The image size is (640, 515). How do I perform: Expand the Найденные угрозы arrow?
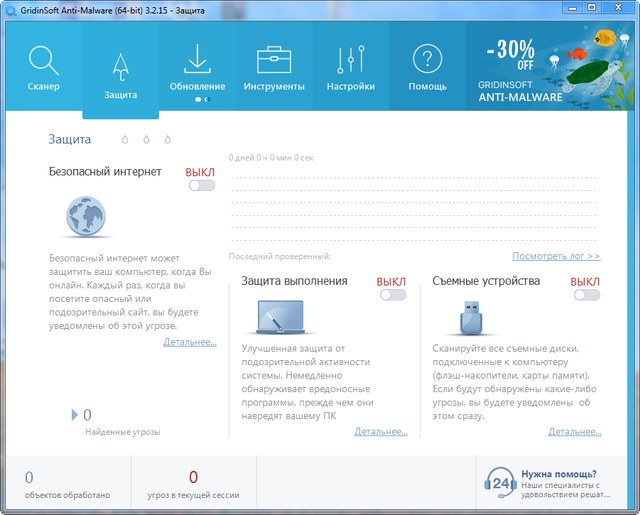[75, 414]
